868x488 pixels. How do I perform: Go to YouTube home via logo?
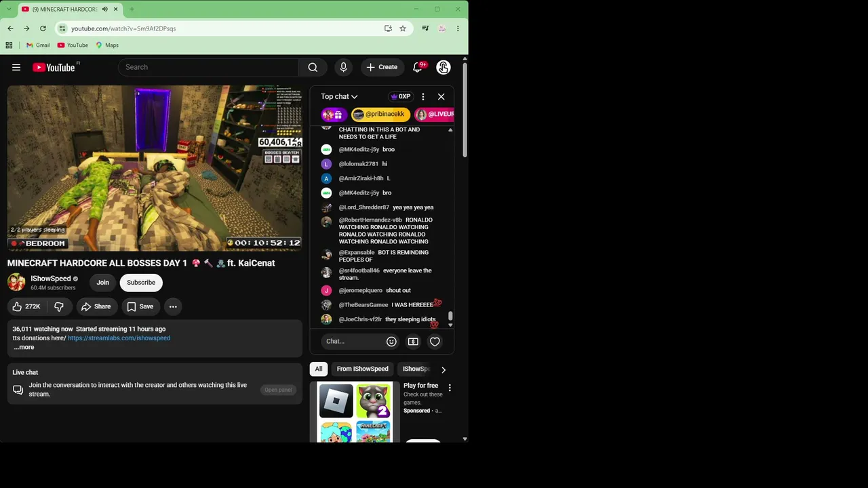tap(54, 67)
